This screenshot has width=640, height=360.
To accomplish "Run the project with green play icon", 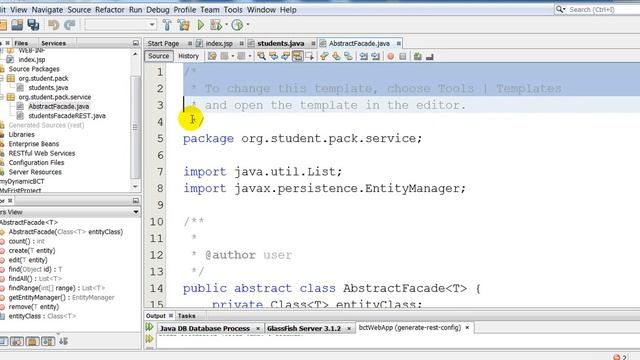I will [x=200, y=25].
